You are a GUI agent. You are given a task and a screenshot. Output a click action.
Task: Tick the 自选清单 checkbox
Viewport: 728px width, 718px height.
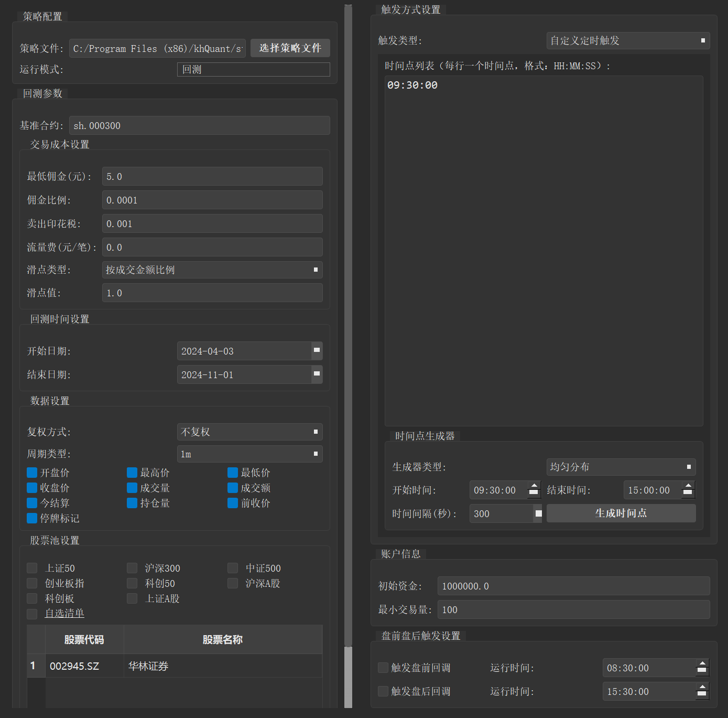click(32, 614)
